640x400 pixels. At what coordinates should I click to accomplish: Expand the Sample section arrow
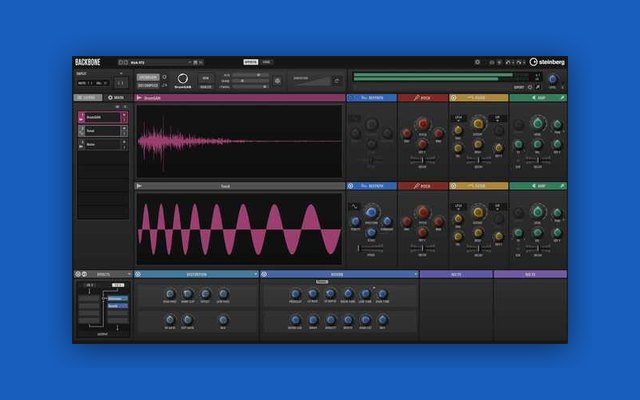[121, 74]
